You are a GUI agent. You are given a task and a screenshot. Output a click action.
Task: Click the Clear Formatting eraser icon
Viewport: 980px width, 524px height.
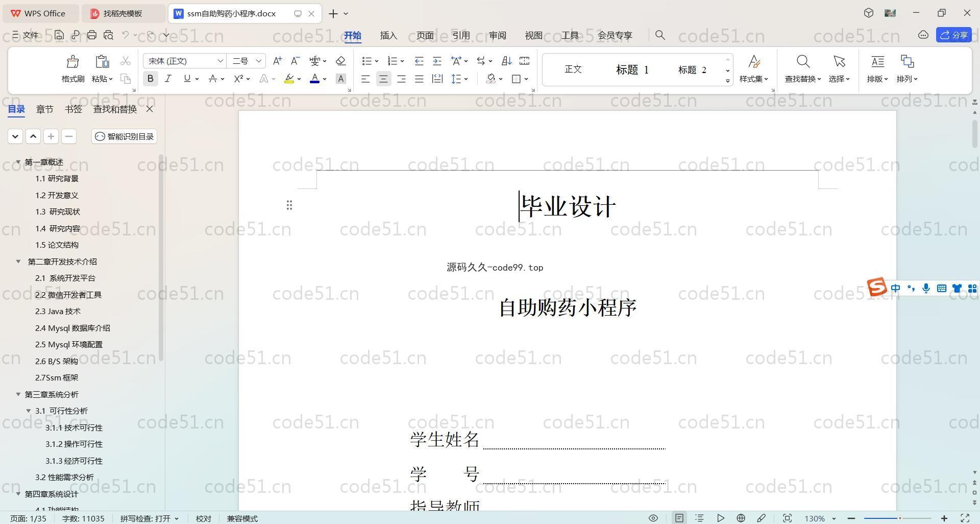pyautogui.click(x=341, y=61)
